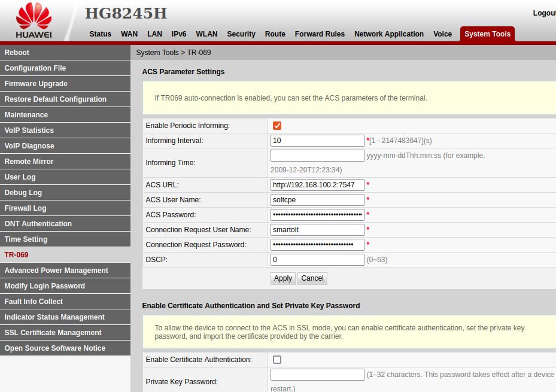This screenshot has width=556, height=392.
Task: Open the IPv6 tab
Action: click(x=179, y=34)
